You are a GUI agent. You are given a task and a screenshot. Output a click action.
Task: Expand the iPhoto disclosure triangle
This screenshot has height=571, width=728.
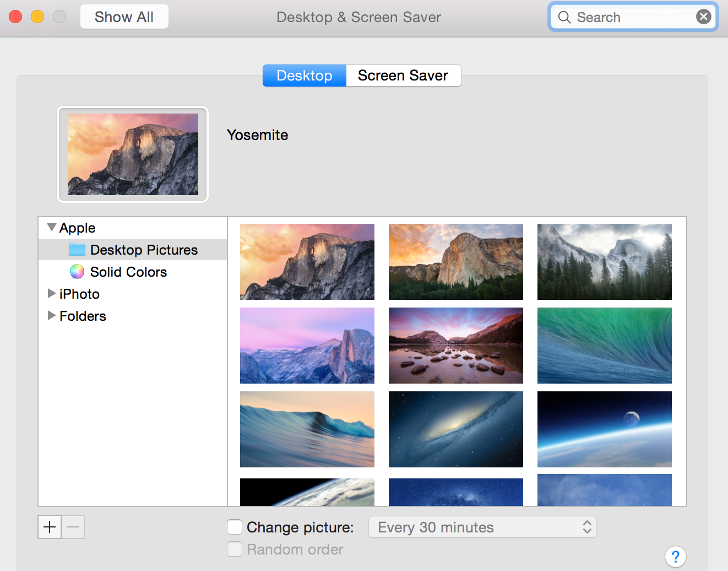click(52, 293)
